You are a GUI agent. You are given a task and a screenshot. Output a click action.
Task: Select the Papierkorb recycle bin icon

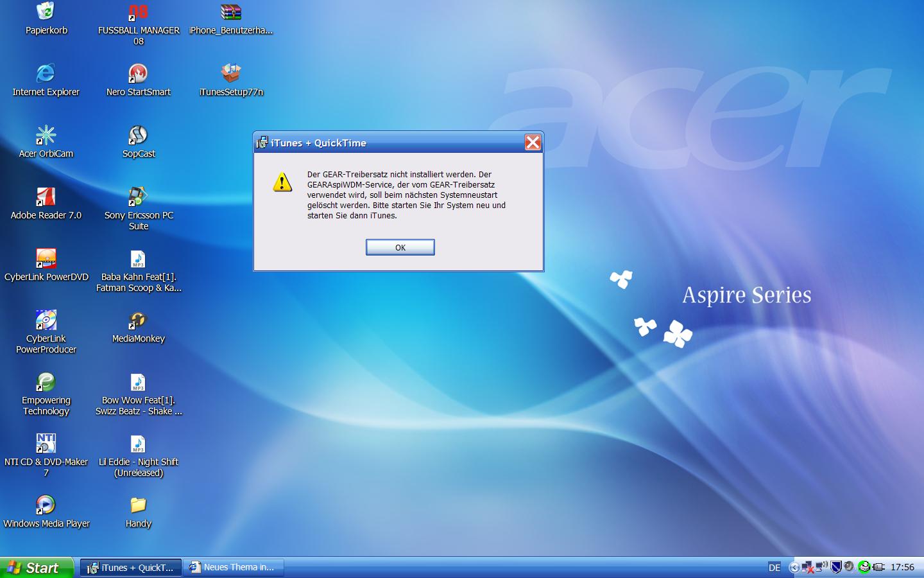pos(46,12)
